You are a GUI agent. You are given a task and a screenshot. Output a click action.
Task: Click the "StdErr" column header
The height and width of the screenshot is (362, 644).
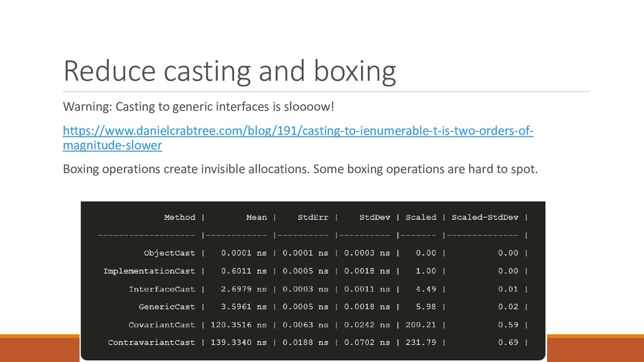[x=313, y=217]
